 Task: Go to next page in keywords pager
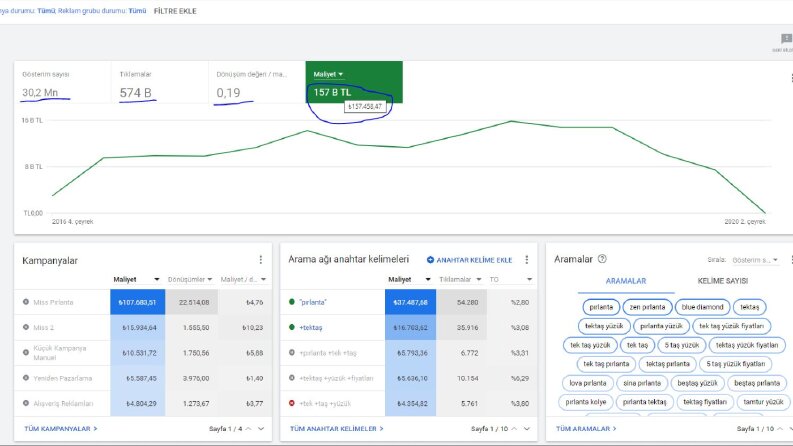(526, 429)
